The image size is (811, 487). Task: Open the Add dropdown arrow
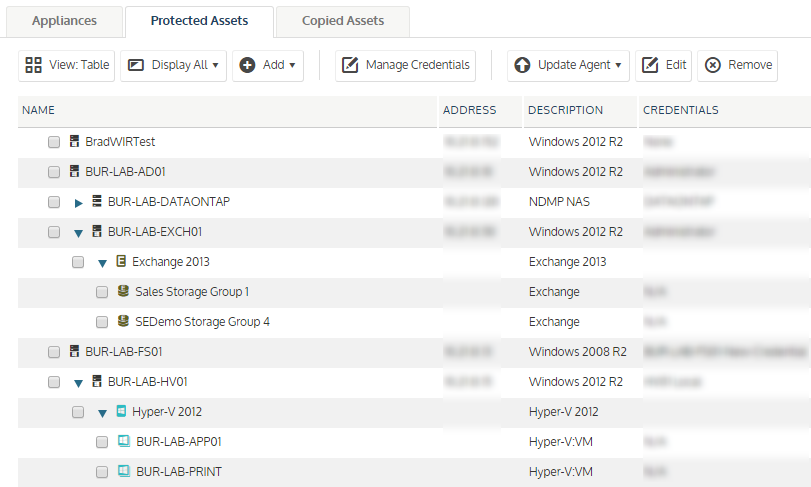[292, 66]
